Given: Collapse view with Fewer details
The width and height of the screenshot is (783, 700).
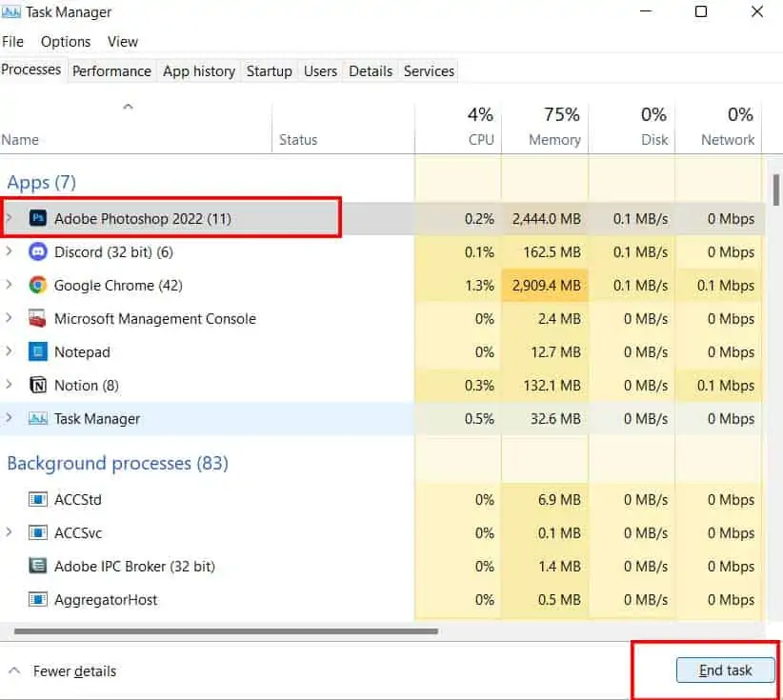Looking at the screenshot, I should point(63,671).
